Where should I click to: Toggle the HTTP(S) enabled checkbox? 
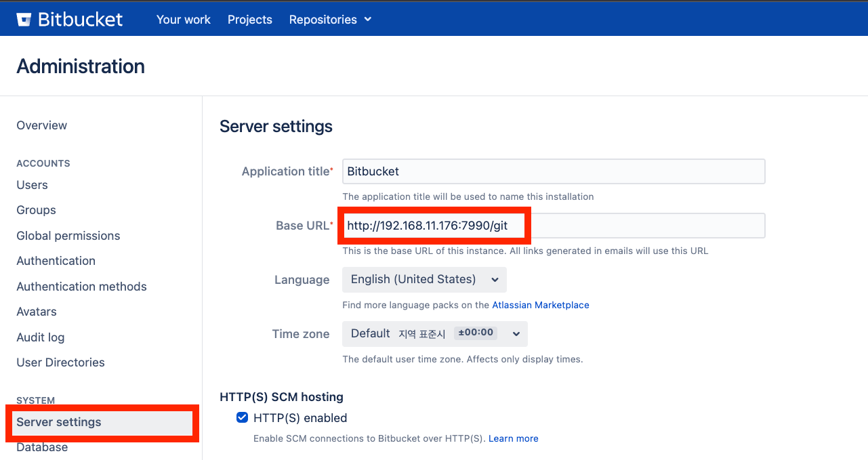click(242, 417)
